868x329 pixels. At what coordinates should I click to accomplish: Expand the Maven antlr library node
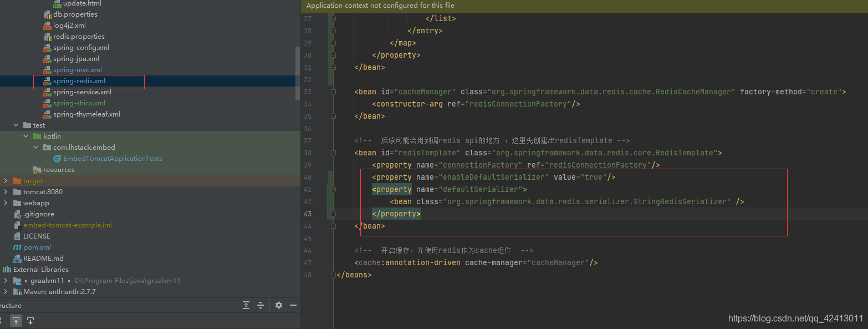coord(6,292)
